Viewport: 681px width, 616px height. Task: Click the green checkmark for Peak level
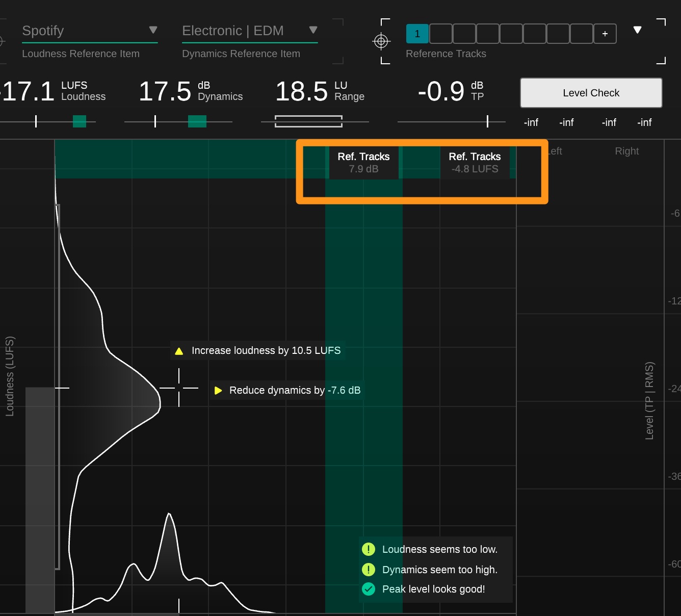368,589
